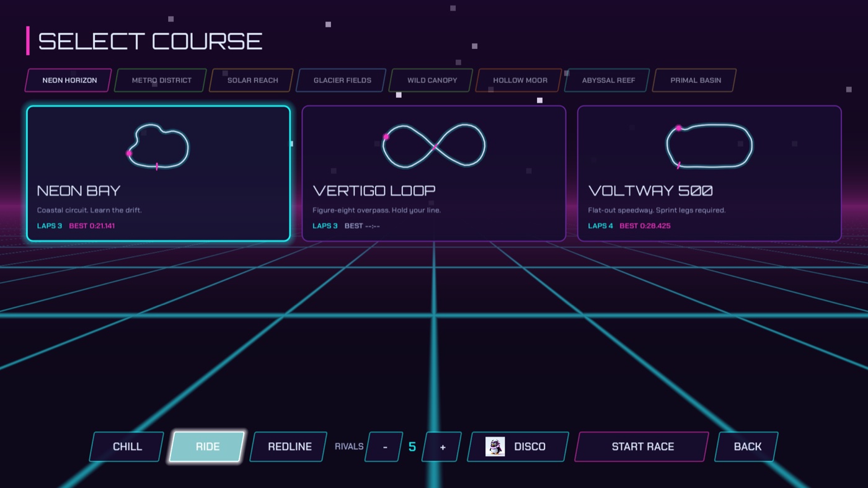Increase rivals with the plus button
The width and height of the screenshot is (868, 488).
(x=442, y=446)
